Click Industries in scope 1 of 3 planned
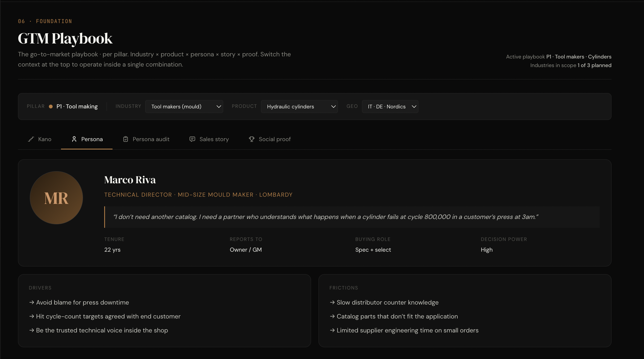This screenshot has width=644, height=359. pyautogui.click(x=571, y=65)
